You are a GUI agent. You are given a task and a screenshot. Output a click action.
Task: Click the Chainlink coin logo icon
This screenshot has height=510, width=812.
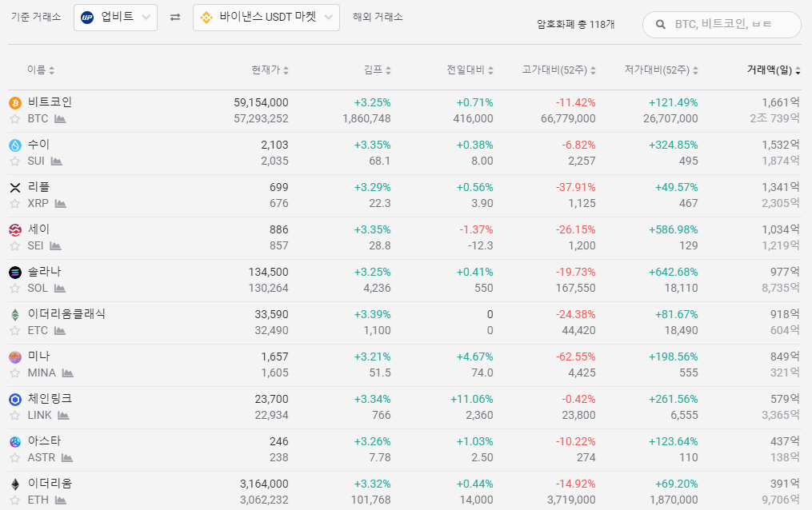click(x=14, y=399)
